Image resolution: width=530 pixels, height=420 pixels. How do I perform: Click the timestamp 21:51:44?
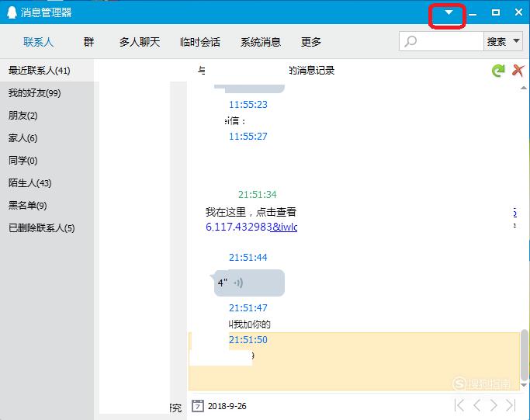[248, 257]
